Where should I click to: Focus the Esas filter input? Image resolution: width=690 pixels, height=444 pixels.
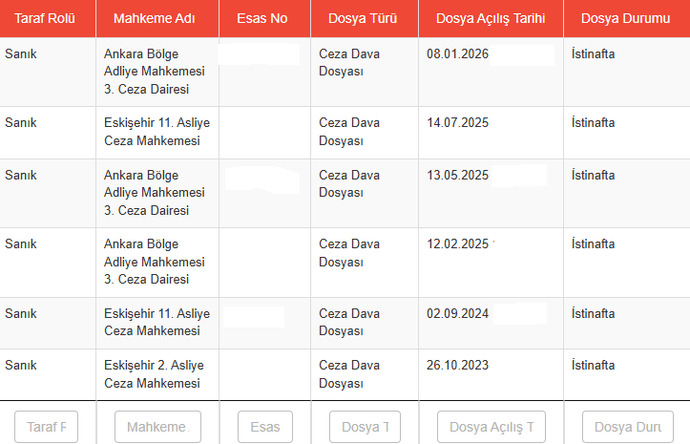(x=265, y=427)
